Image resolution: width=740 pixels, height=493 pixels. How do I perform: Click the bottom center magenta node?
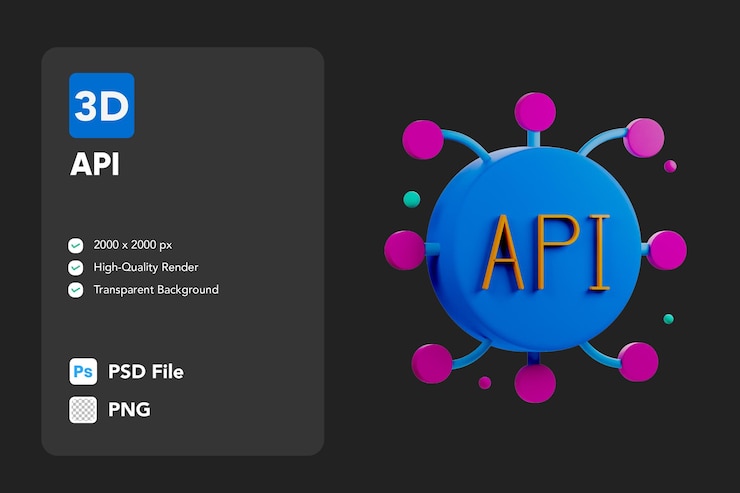[535, 383]
